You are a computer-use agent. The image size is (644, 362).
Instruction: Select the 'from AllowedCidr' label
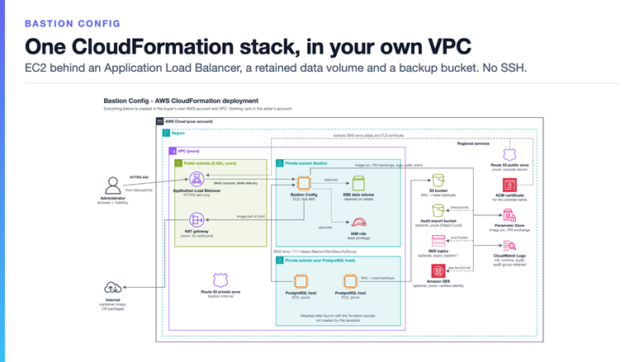point(139,190)
